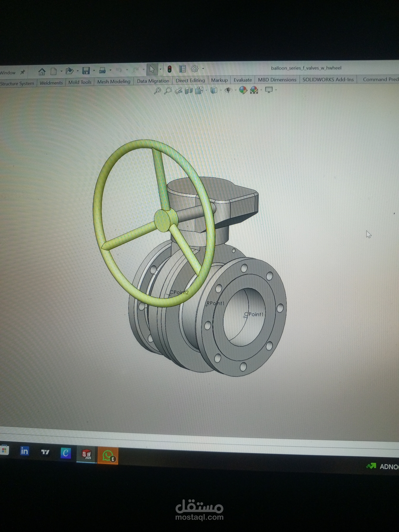
Task: Switch to the SOLIDWORKS Add-Ins tab
Action: (x=328, y=80)
